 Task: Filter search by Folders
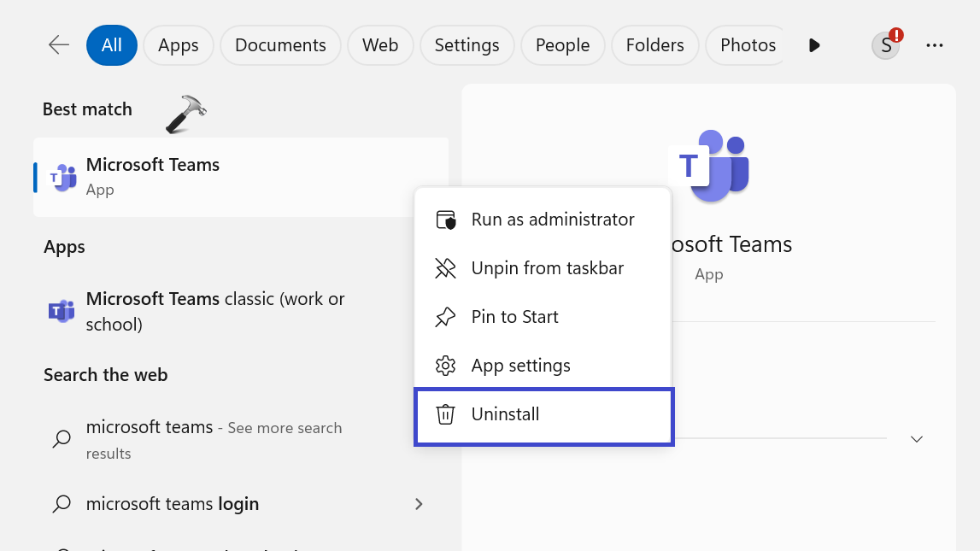(x=656, y=45)
